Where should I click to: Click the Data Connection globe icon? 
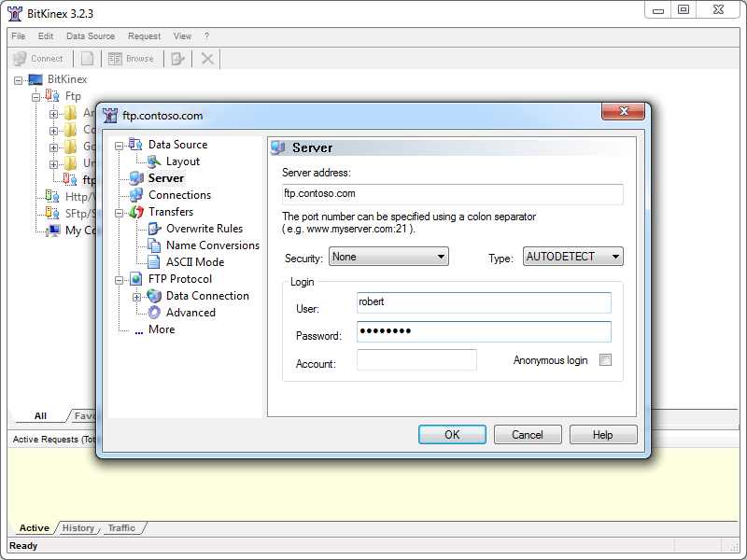tap(154, 296)
